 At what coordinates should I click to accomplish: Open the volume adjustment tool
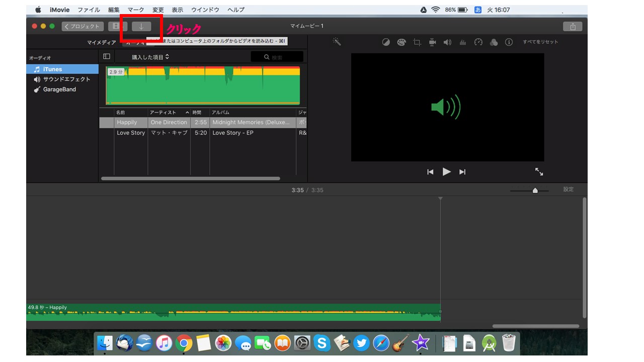coord(447,42)
